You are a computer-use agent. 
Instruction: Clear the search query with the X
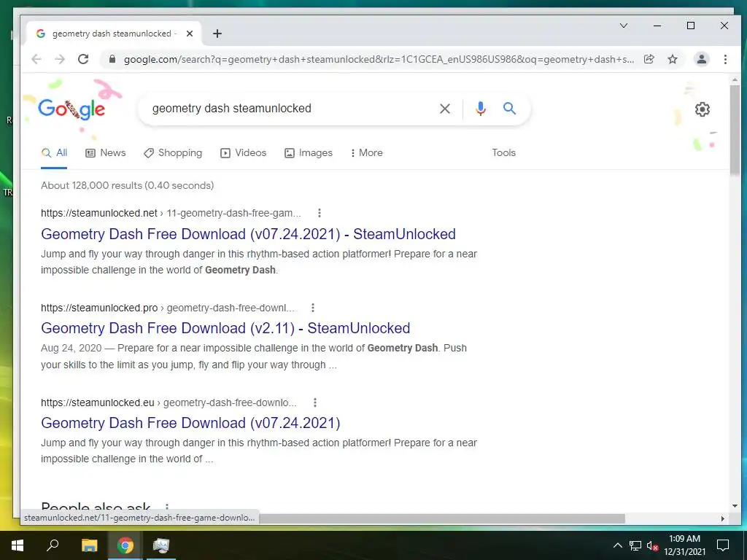pyautogui.click(x=444, y=109)
